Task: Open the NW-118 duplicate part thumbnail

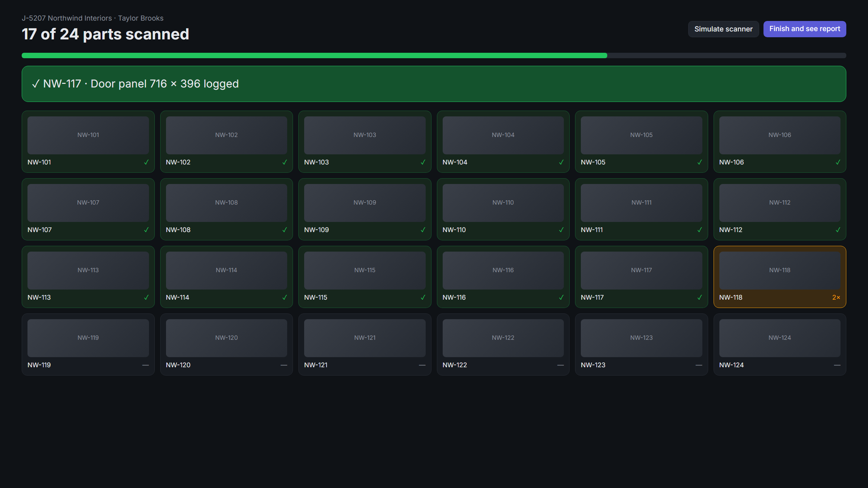Action: (x=780, y=270)
